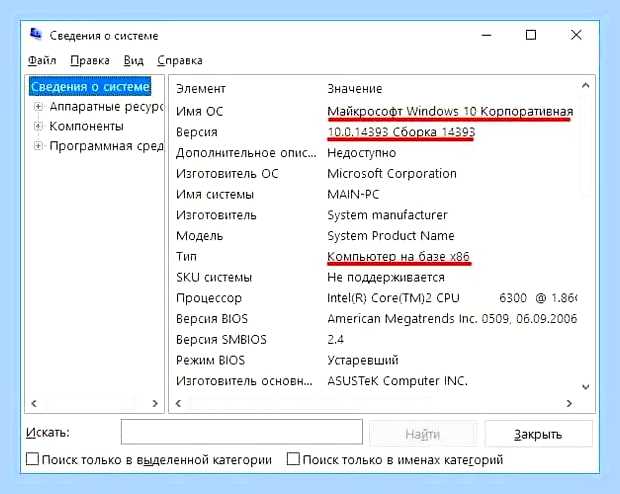This screenshot has height=494, width=620.
Task: Click the System manufacturer value
Action: pos(387,215)
